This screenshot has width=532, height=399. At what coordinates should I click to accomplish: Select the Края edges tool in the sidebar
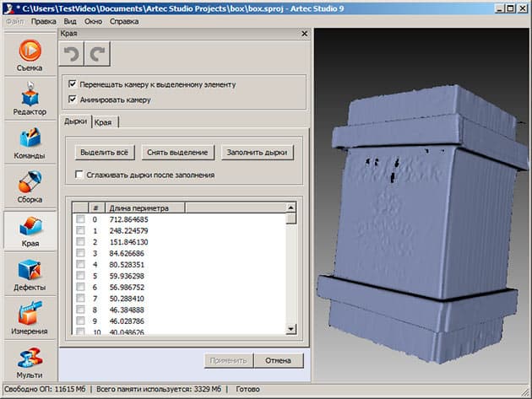coord(30,230)
